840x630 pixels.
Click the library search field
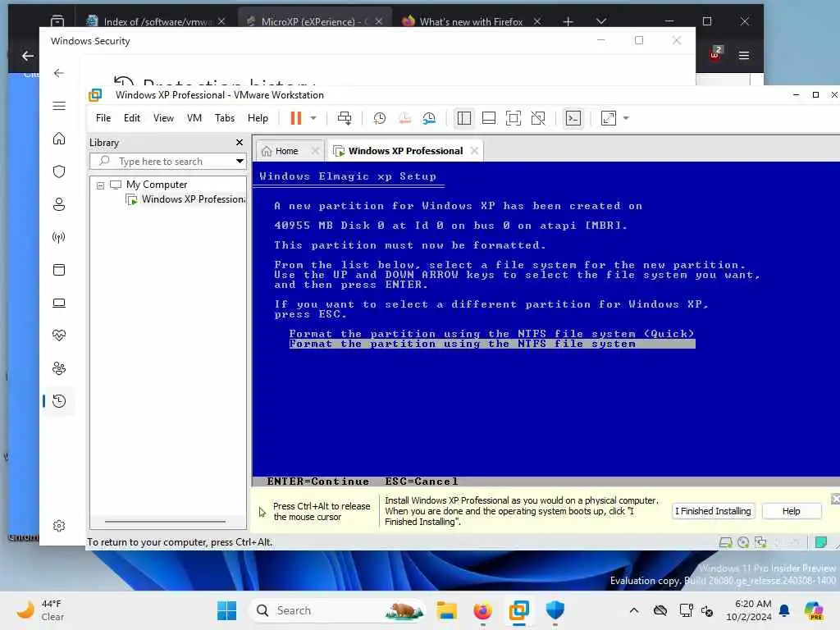pos(162,162)
